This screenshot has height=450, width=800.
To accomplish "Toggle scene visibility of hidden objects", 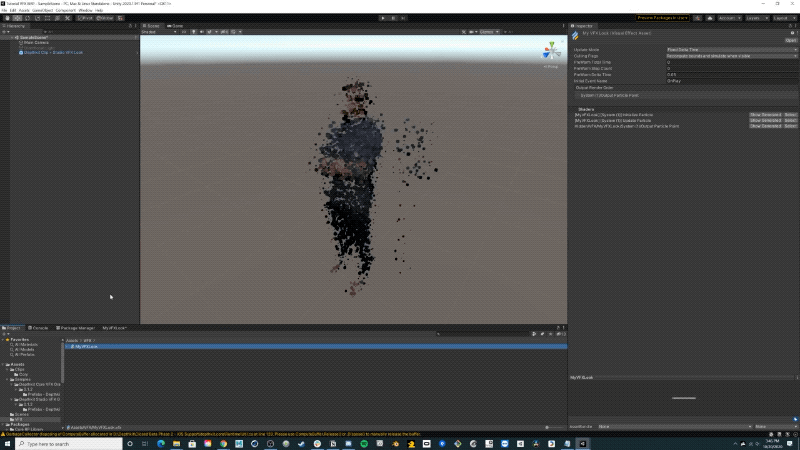I will point(224,32).
